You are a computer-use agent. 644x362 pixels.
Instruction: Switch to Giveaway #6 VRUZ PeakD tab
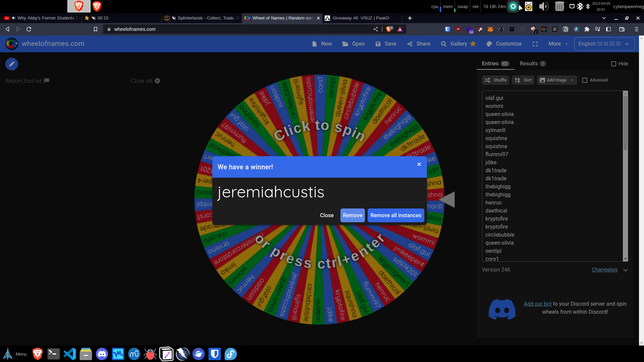click(x=361, y=18)
